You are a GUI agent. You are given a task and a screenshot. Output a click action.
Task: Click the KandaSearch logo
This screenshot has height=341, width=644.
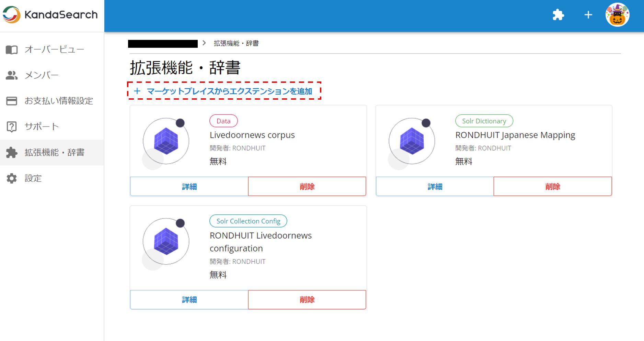coord(50,15)
